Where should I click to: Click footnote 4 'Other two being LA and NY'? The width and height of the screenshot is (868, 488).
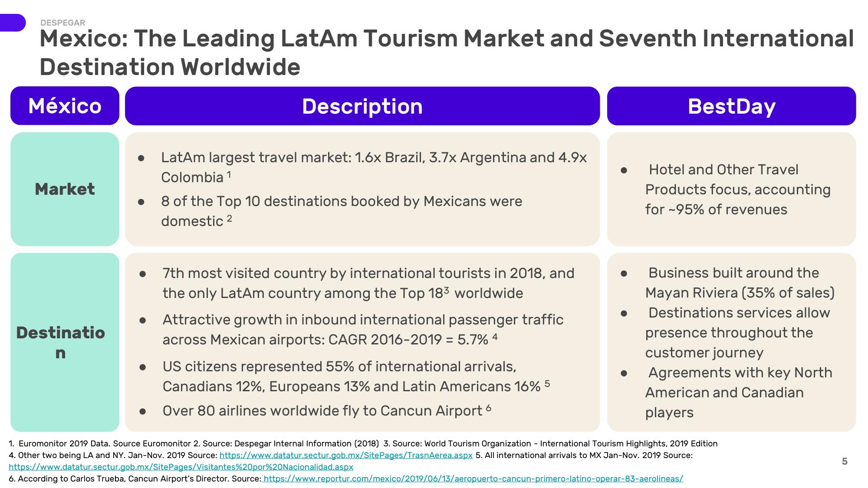[x=113, y=455]
